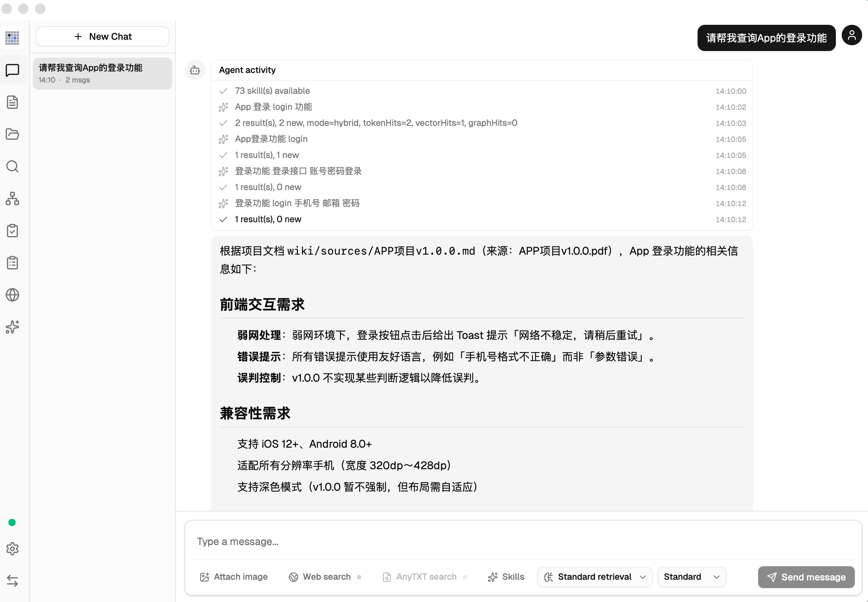This screenshot has height=602, width=868.
Task: Click the 2 result(s) mode=hybrid entry
Action: (x=482, y=123)
